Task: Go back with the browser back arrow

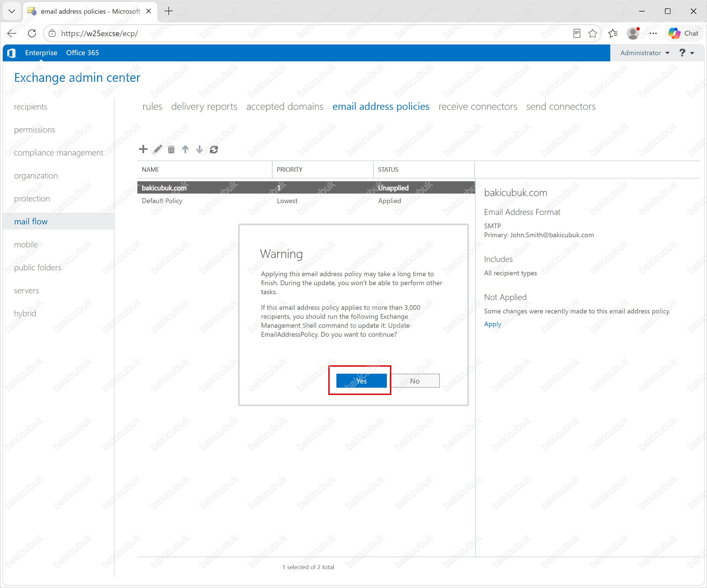Action: (12, 33)
